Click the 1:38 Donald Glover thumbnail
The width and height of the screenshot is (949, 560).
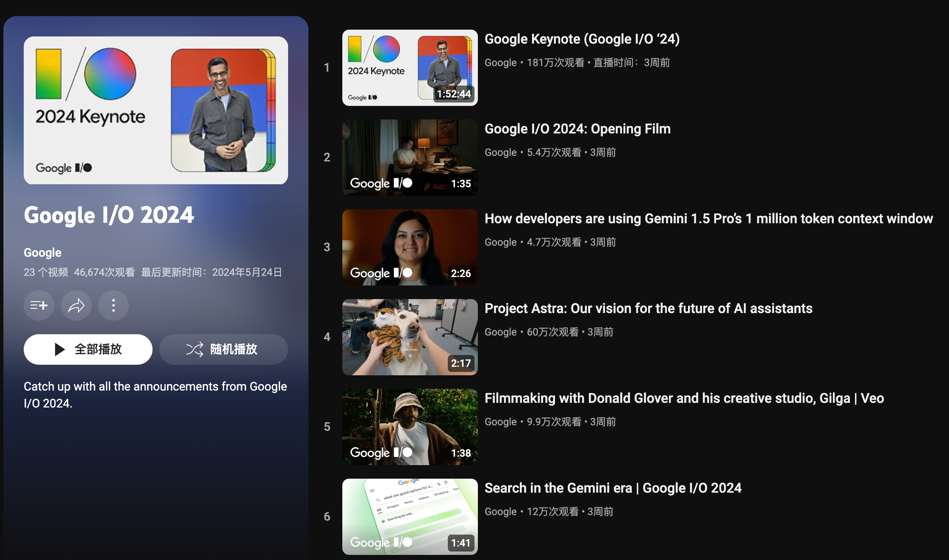tap(410, 427)
